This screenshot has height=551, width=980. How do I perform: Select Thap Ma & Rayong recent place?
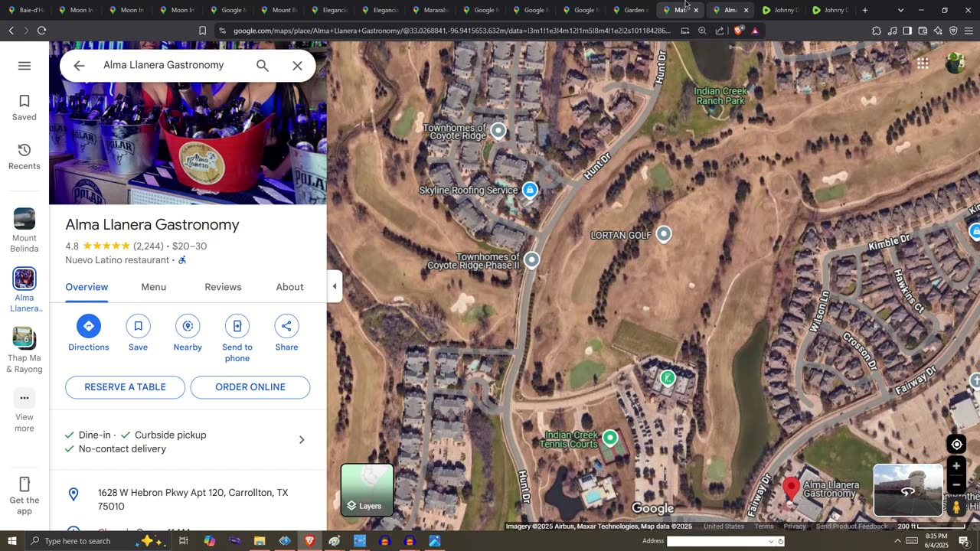(24, 350)
